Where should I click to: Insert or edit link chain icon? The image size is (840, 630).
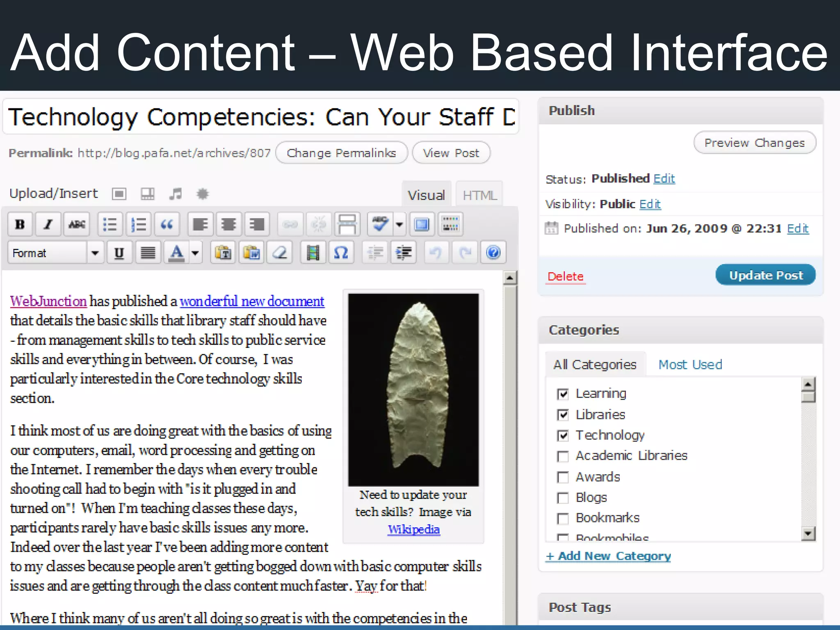290,224
